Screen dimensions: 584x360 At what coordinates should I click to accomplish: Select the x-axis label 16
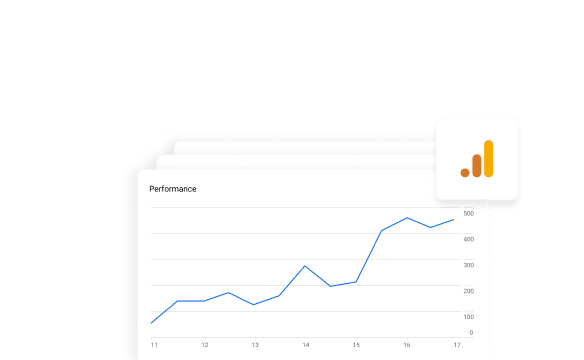tap(407, 345)
